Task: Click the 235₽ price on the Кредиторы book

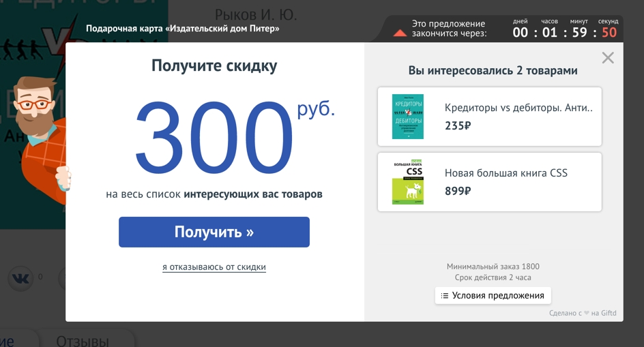Action: point(458,125)
